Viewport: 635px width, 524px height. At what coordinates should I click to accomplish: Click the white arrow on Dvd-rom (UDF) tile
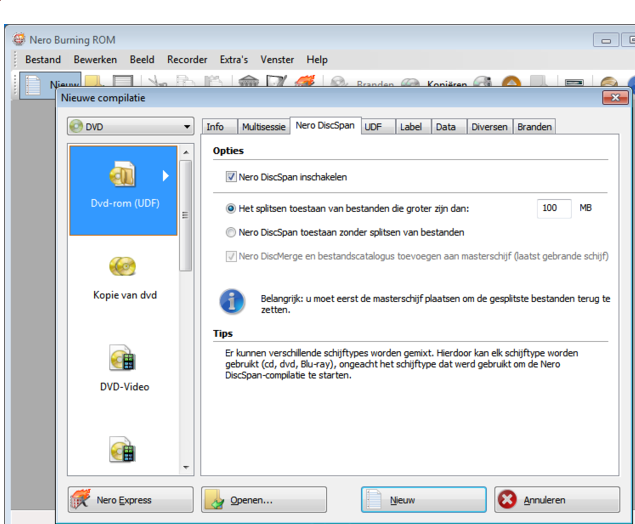165,176
